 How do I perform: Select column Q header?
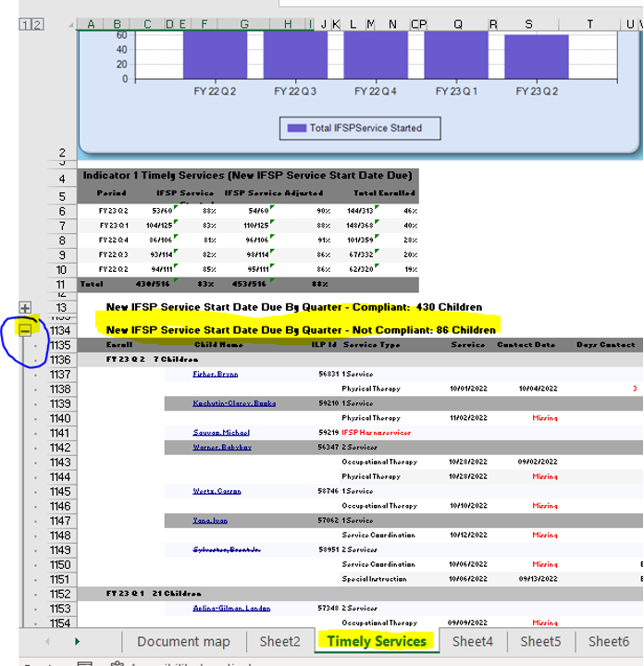(458, 24)
